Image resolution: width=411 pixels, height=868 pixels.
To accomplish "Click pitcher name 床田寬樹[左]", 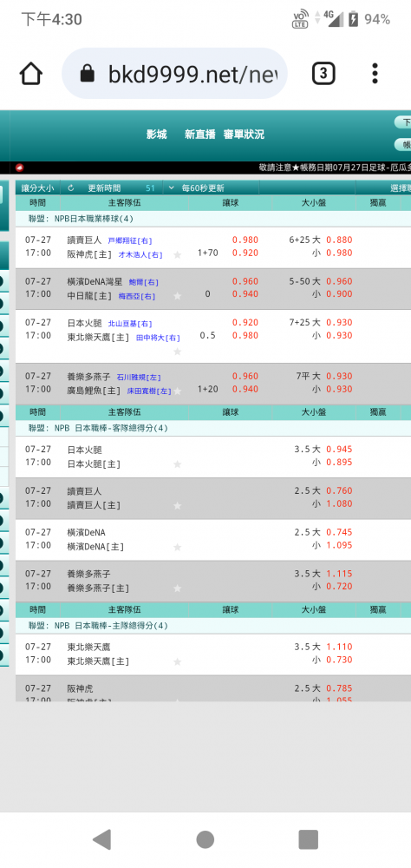I will [x=149, y=391].
